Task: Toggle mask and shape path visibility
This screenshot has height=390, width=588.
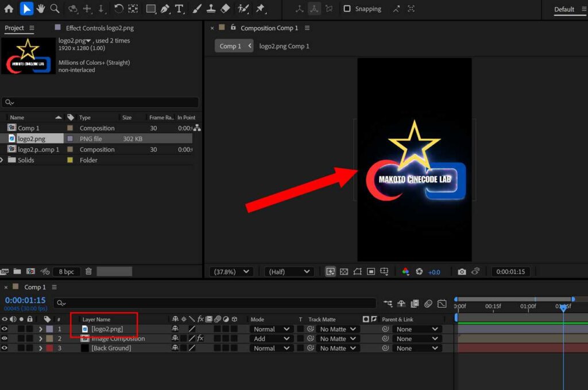Action: [357, 272]
